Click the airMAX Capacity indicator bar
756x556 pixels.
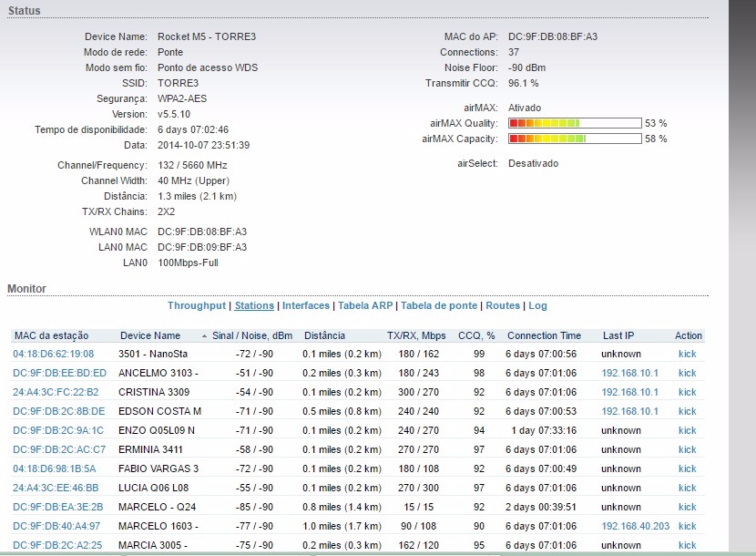point(574,139)
